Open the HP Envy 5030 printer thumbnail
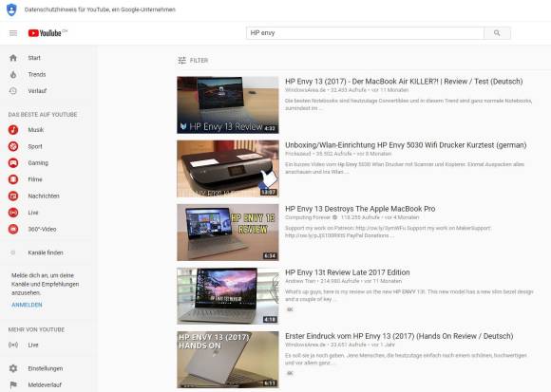Image resolution: width=551 pixels, height=392 pixels. [x=228, y=169]
